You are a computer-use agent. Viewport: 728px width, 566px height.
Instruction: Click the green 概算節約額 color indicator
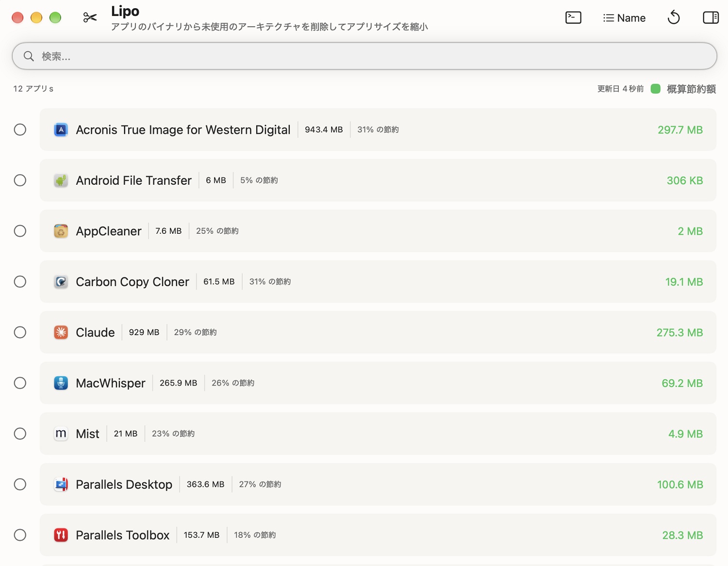(655, 89)
